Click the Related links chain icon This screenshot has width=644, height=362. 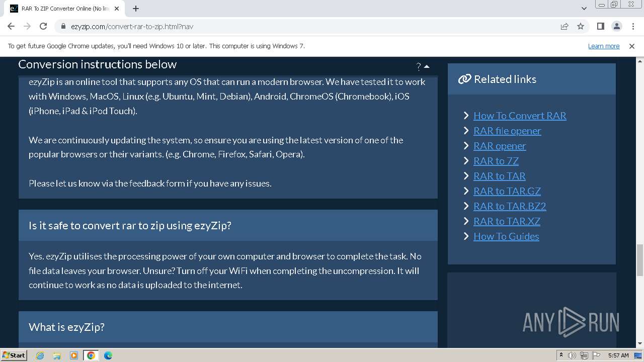point(464,79)
